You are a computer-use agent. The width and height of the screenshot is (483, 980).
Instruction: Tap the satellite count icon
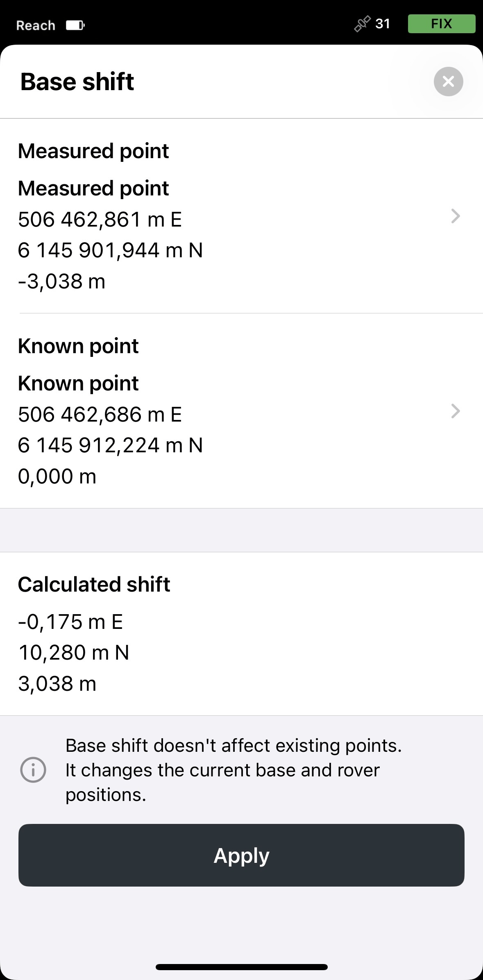[x=362, y=24]
